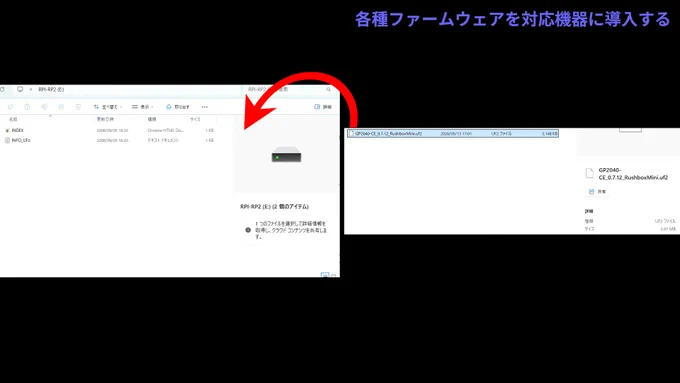The height and width of the screenshot is (383, 680).
Task: Select the INDEX file row
Action: tap(110, 130)
